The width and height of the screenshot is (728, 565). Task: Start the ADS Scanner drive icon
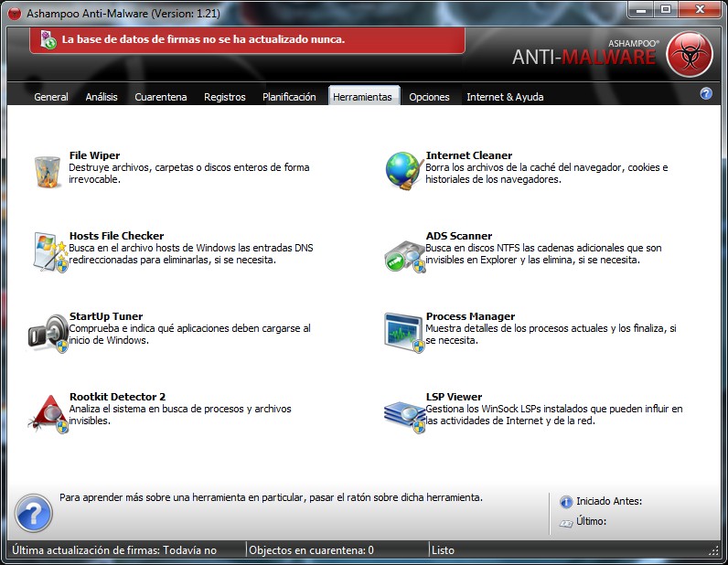405,256
